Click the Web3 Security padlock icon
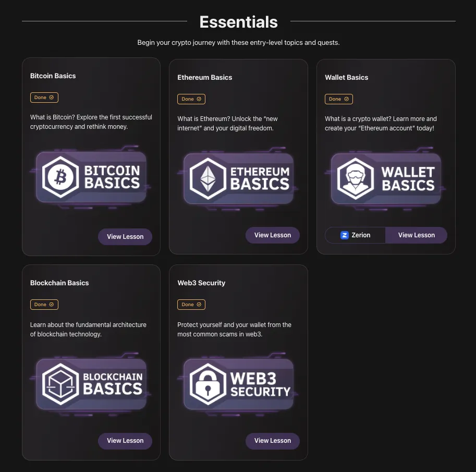Screen dimensions: 476x472 (x=208, y=384)
